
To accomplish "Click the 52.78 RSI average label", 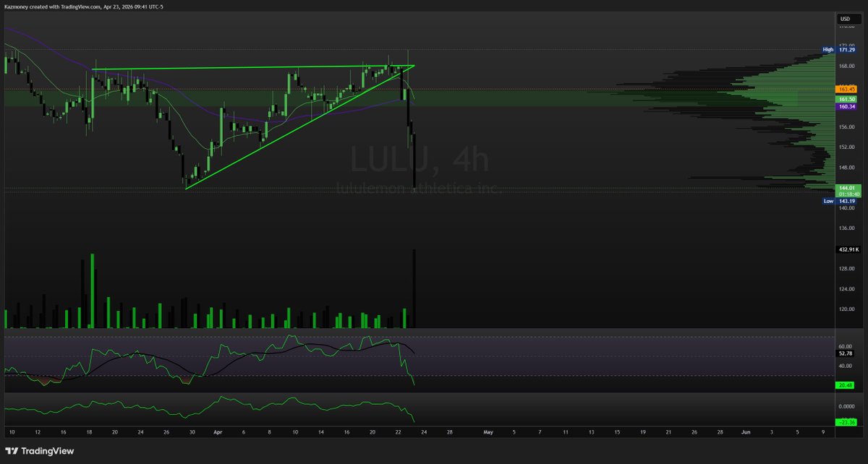I will [844, 353].
